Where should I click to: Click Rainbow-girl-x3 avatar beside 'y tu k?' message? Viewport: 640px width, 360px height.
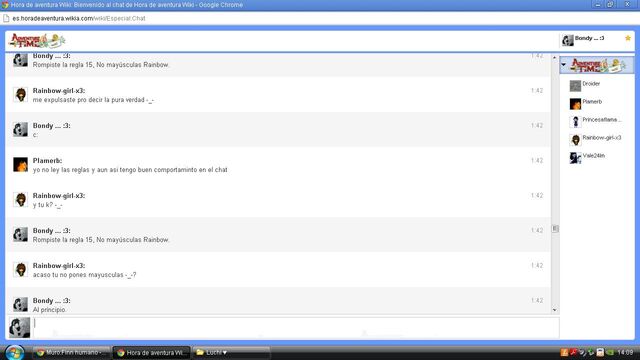[20, 200]
